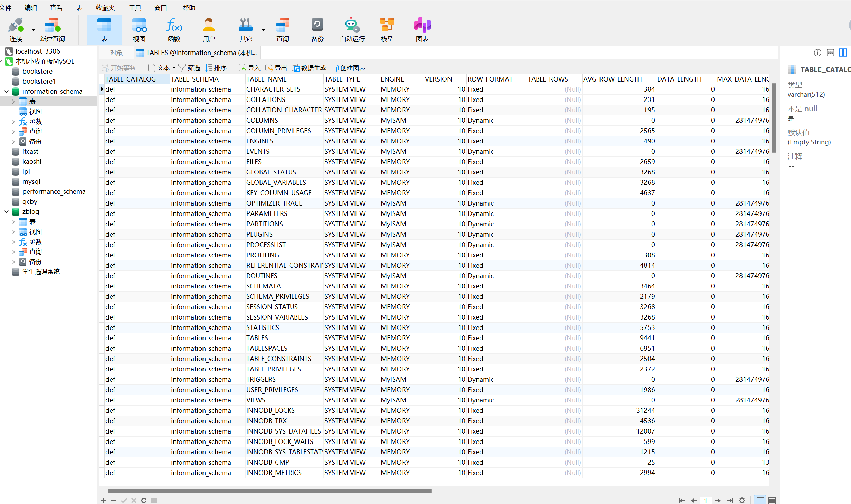
Task: Collapse the information_schema database
Action: coord(6,91)
